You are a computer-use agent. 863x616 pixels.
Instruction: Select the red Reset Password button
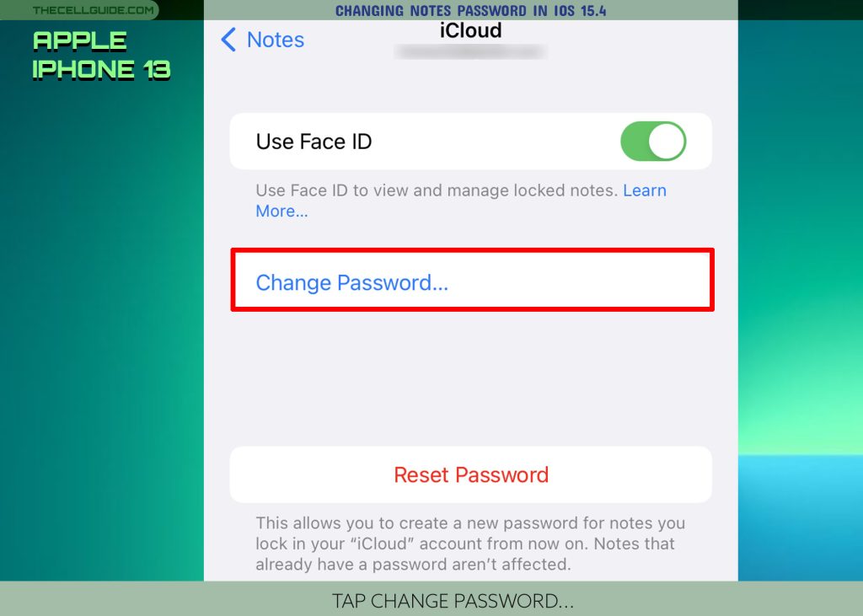point(471,474)
